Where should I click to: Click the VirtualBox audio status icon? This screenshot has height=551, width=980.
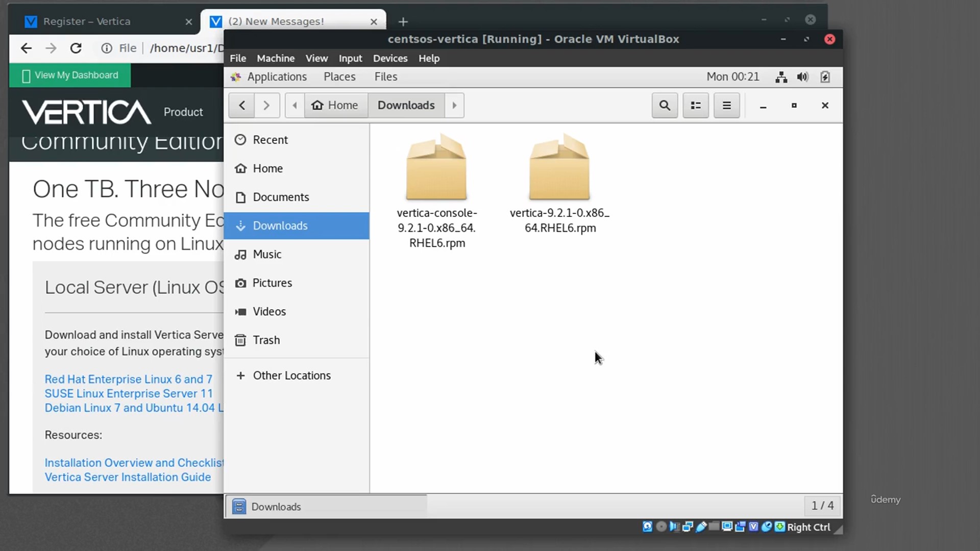[x=674, y=527]
